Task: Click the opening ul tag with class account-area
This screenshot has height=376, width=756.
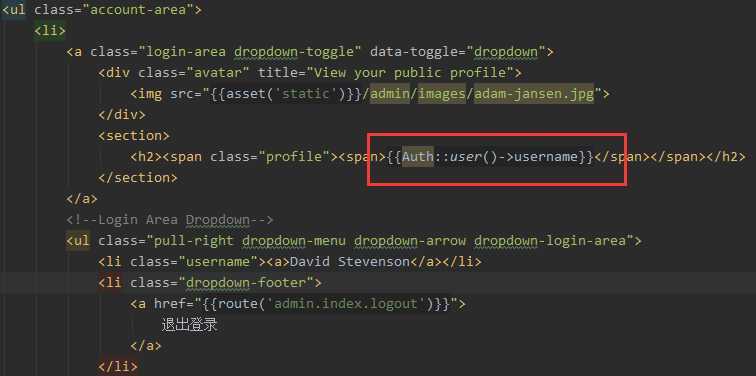Action: tap(102, 10)
